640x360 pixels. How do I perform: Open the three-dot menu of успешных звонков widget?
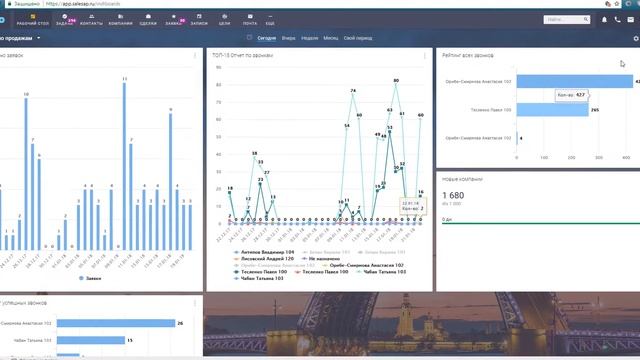[x=195, y=303]
